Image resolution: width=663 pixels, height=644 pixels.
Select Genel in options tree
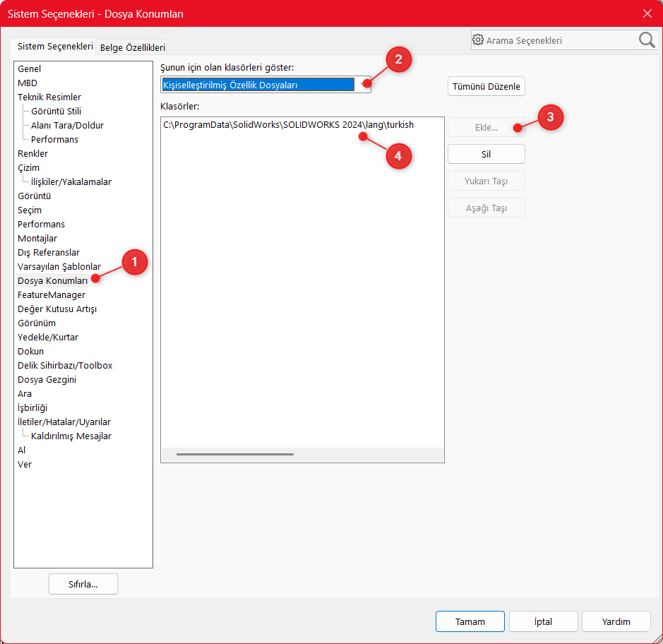[x=29, y=69]
